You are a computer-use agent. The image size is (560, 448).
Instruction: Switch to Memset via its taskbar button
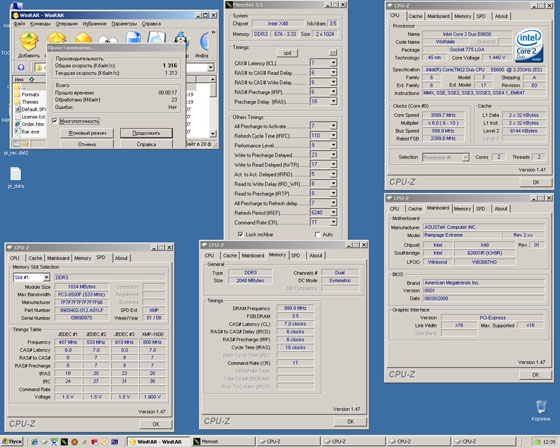pyautogui.click(x=223, y=442)
